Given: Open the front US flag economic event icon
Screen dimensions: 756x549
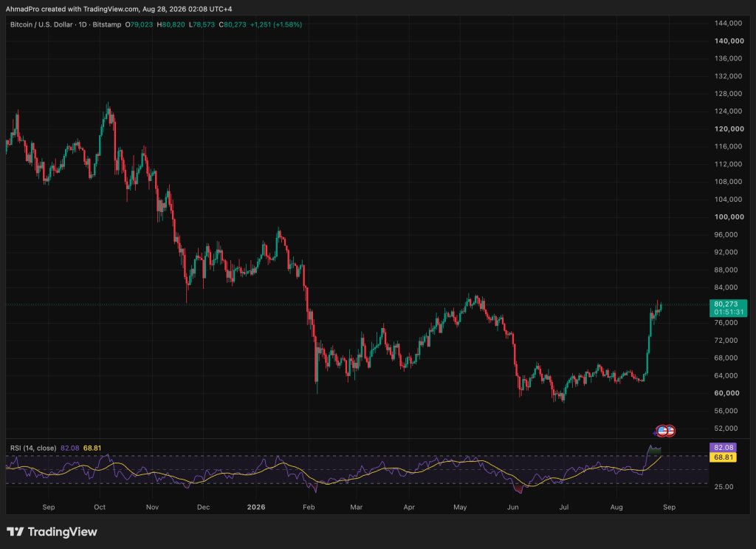Looking at the screenshot, I should [663, 431].
